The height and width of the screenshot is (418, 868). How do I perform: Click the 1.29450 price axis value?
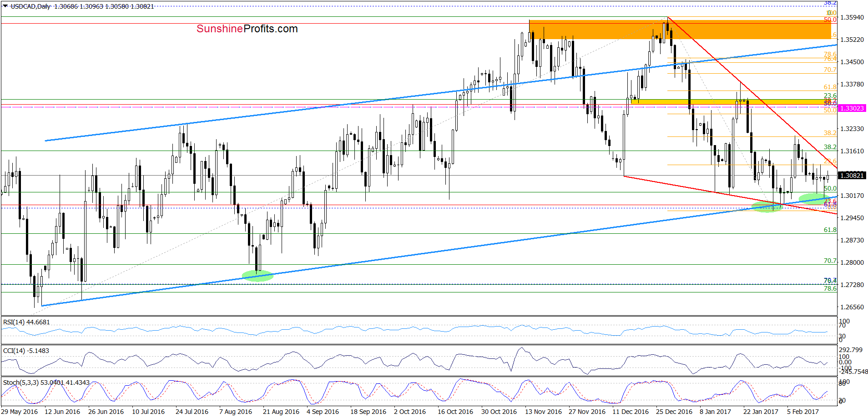[x=852, y=218]
